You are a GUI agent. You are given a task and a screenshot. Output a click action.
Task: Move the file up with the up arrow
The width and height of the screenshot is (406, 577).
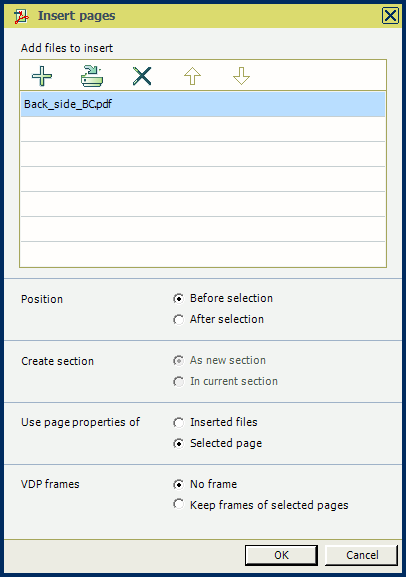[x=192, y=76]
